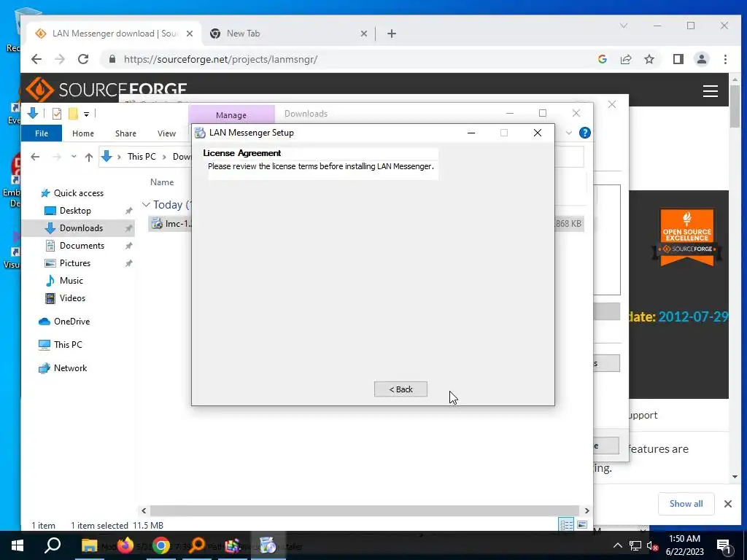
Task: Click the pin icon next to Documents
Action: [x=128, y=246]
